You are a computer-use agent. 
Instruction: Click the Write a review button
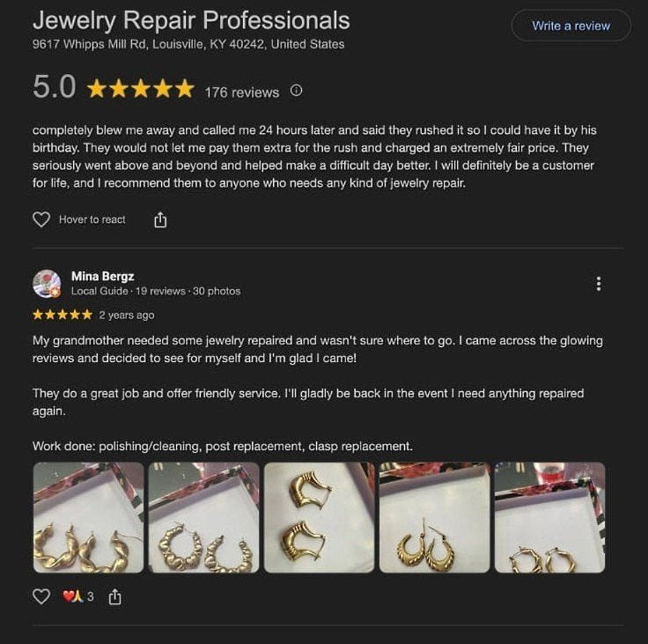pos(571,26)
